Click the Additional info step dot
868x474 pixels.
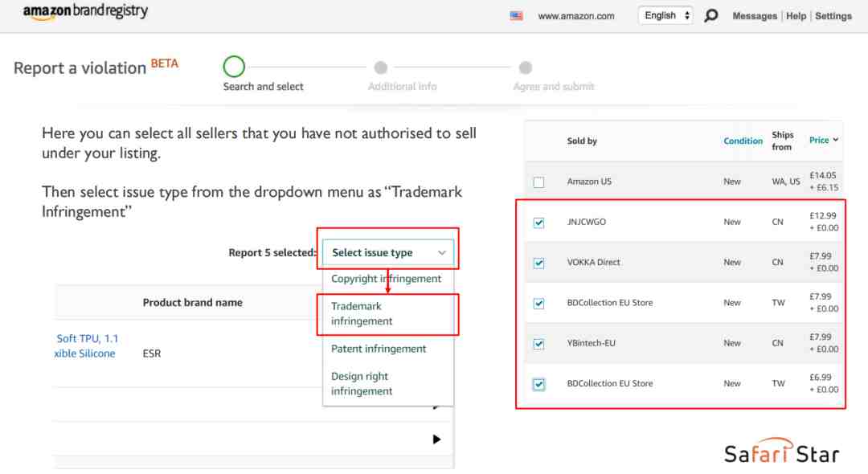tap(380, 67)
